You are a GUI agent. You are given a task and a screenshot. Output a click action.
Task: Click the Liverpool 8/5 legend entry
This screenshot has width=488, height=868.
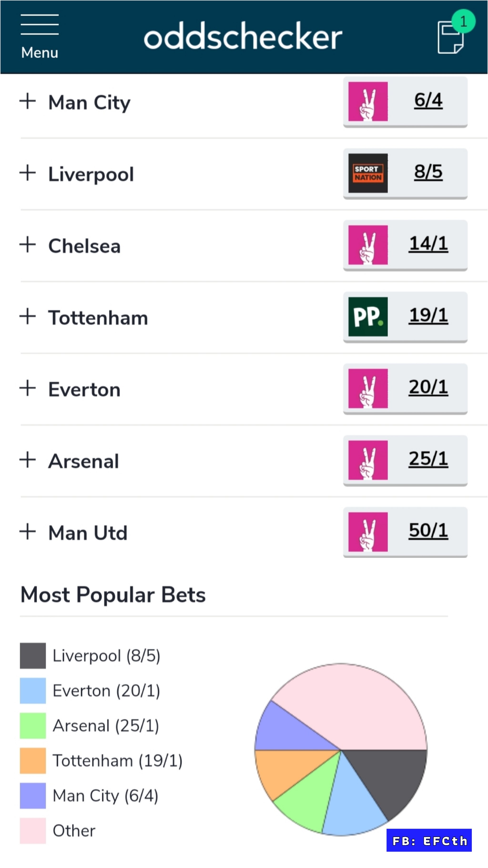pyautogui.click(x=106, y=655)
